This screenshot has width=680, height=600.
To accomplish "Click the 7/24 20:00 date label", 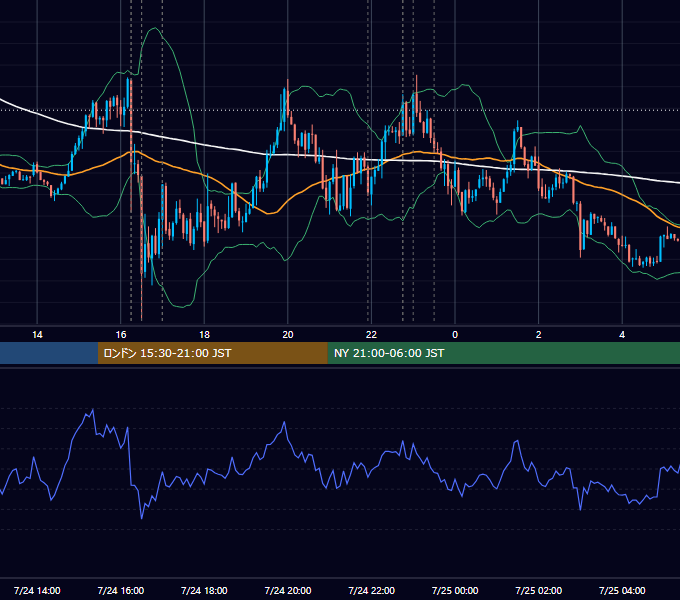I will pos(288,590).
